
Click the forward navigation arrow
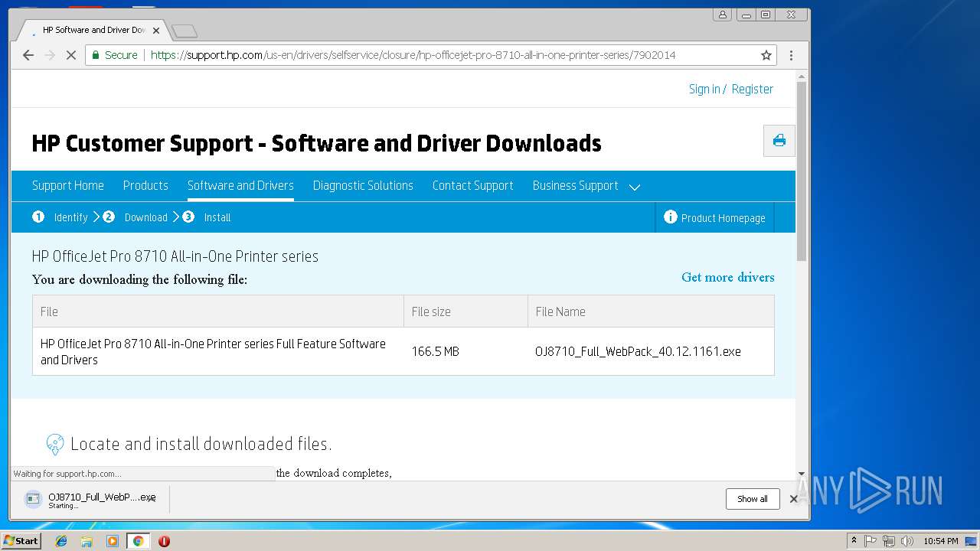[x=50, y=55]
